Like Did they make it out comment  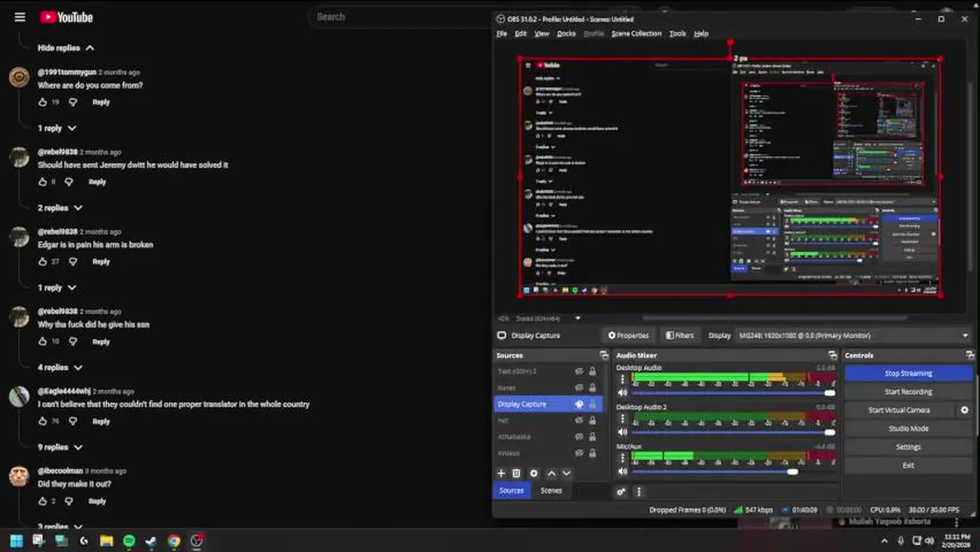42,501
